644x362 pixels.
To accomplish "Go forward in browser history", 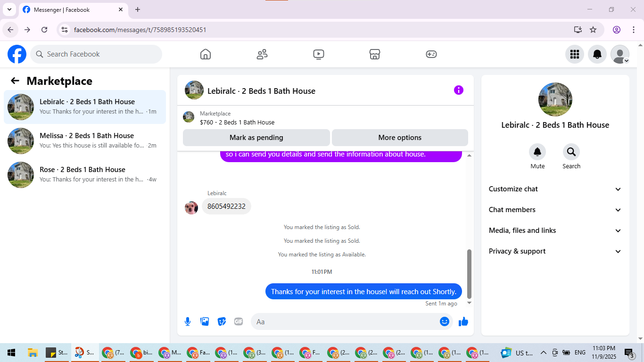I will (x=27, y=30).
